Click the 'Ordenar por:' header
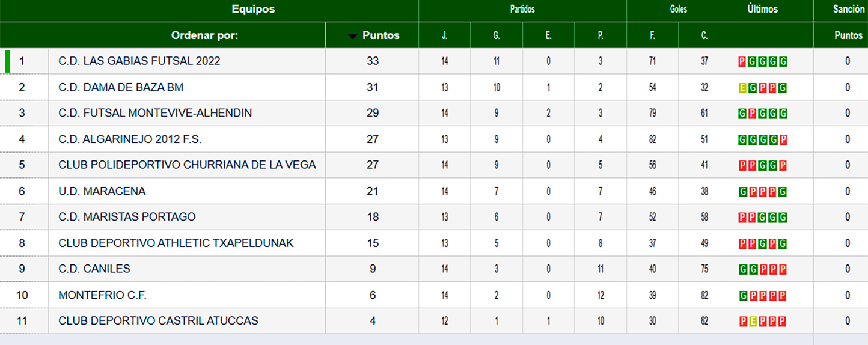868x345 pixels. [204, 35]
